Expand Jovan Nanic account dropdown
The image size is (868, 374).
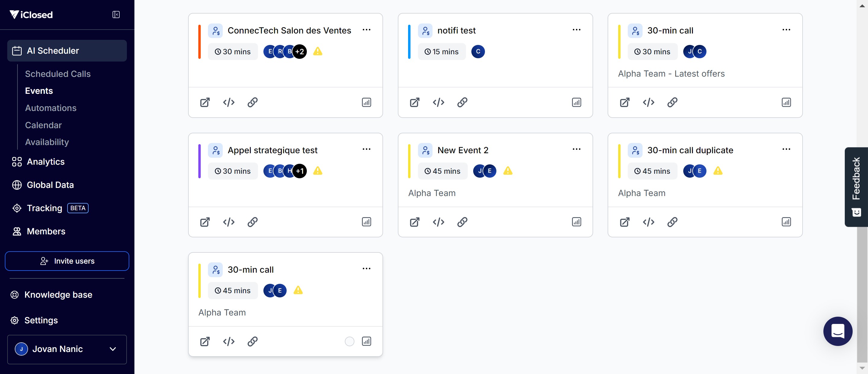(x=113, y=349)
